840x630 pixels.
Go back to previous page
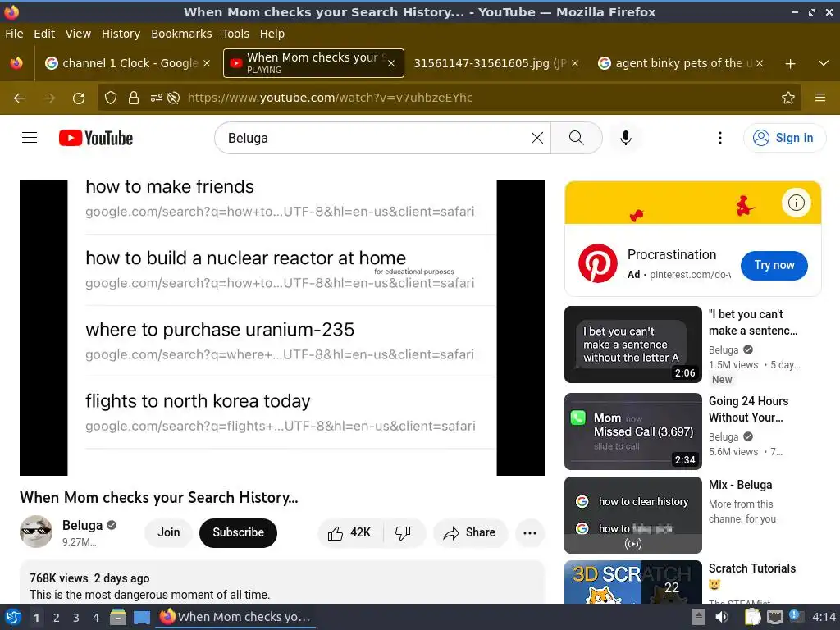(x=20, y=98)
